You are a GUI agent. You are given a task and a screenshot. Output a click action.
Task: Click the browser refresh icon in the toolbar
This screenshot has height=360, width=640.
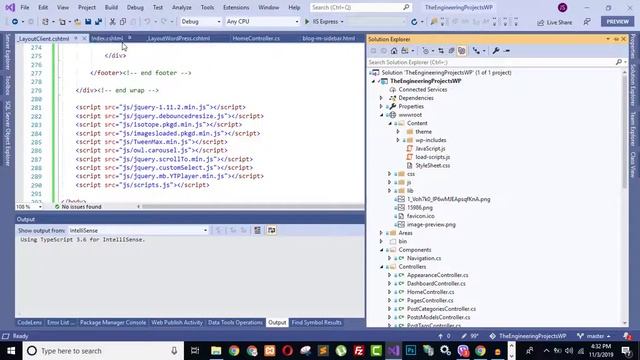[x=414, y=22]
